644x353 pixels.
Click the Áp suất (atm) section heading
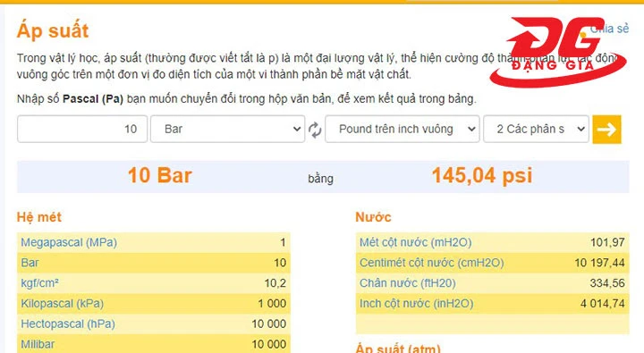click(397, 348)
